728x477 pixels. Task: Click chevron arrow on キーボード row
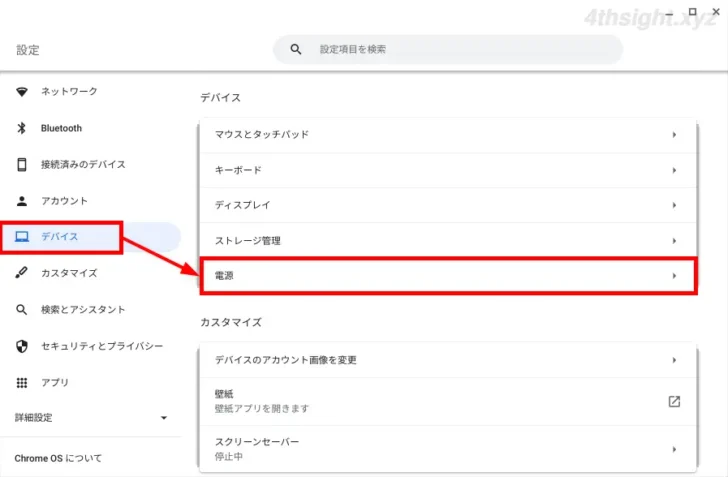pos(674,170)
